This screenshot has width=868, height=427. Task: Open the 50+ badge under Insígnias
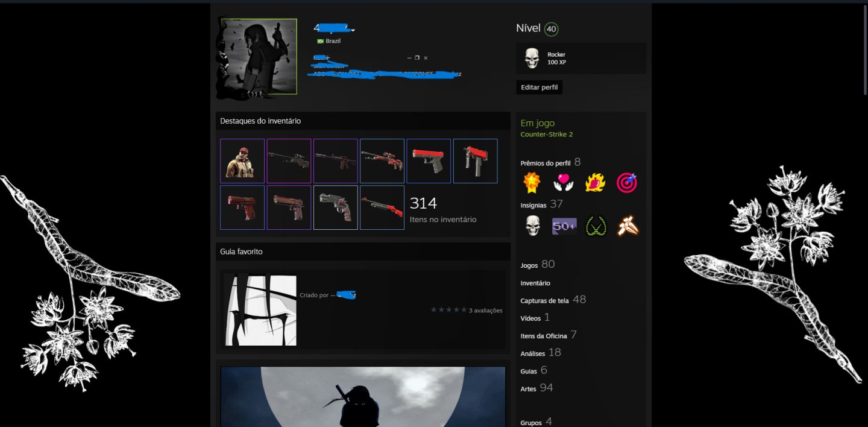564,227
